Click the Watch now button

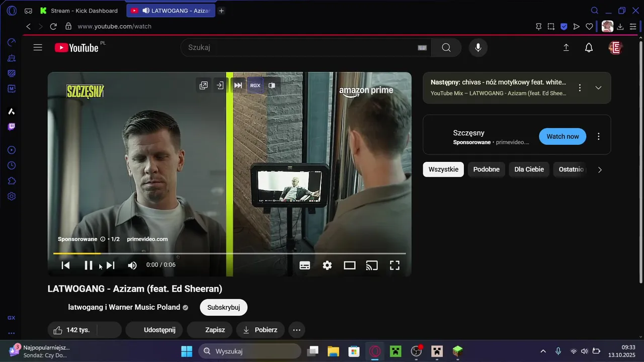(x=562, y=136)
